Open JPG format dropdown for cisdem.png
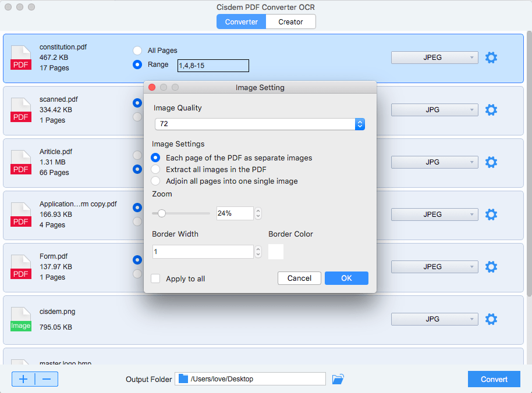Viewport: 532px width, 393px height. click(x=434, y=319)
